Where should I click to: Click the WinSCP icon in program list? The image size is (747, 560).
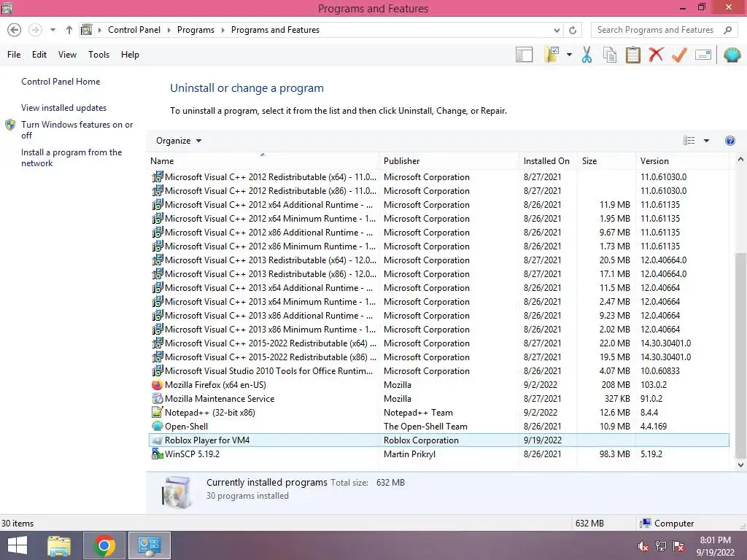click(x=158, y=454)
